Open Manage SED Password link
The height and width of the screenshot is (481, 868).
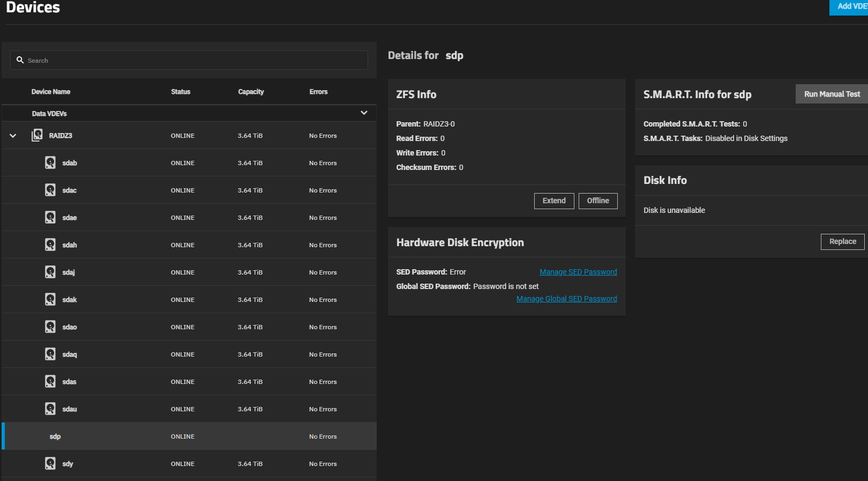click(578, 272)
